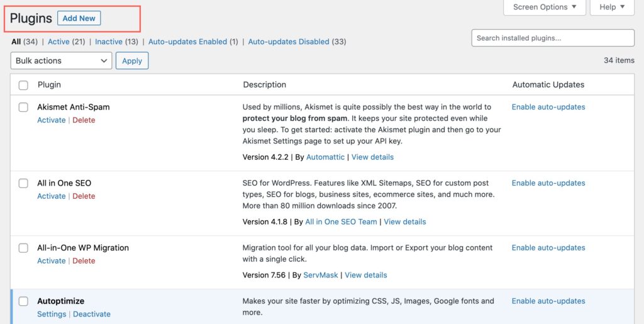
Task: Click the Version 4.1.8 text
Action: point(265,221)
